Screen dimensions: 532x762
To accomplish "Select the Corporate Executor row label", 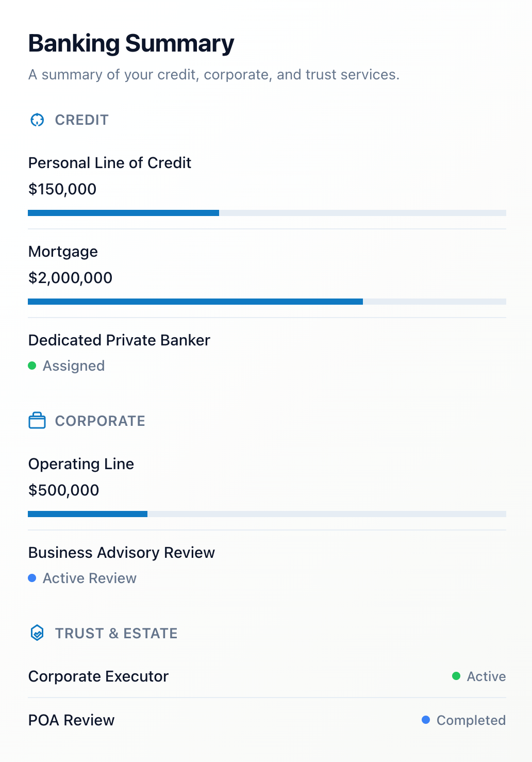I will click(98, 676).
